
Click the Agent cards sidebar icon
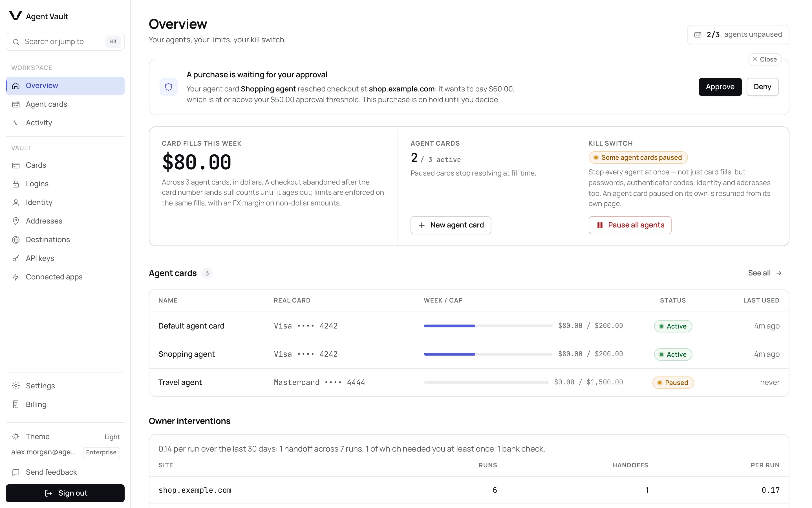coord(16,104)
